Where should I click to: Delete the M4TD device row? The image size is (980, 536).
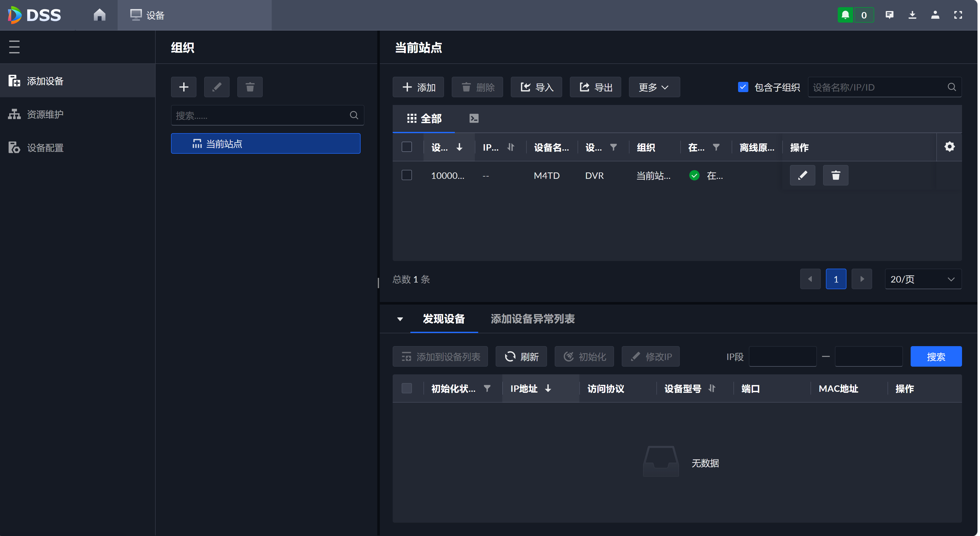coord(836,175)
